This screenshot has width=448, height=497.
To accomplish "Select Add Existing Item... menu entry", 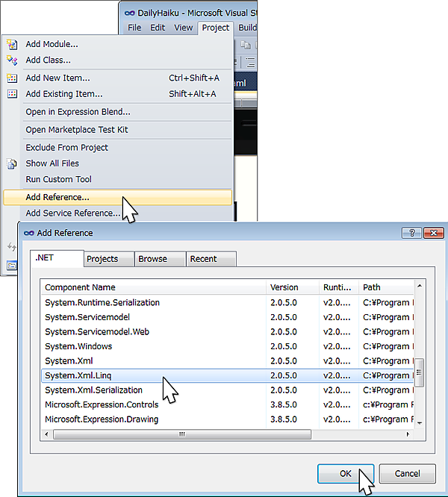I will coord(118,94).
